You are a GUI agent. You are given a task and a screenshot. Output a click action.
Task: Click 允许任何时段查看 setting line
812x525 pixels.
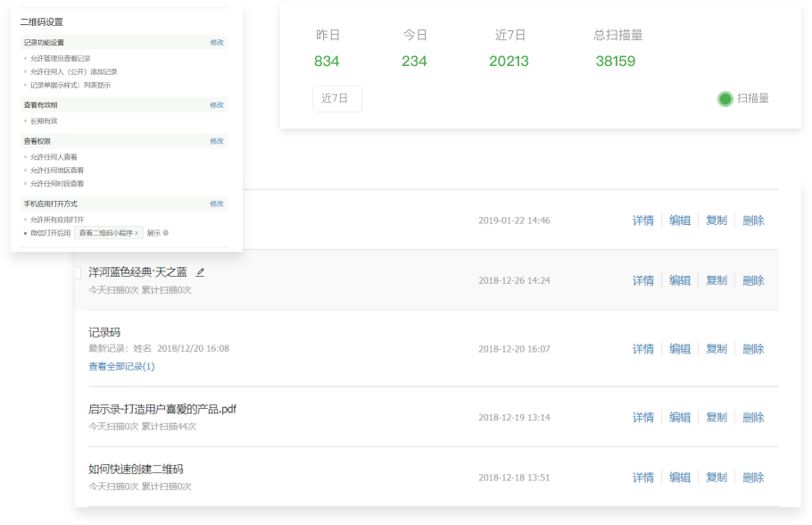pyautogui.click(x=57, y=184)
